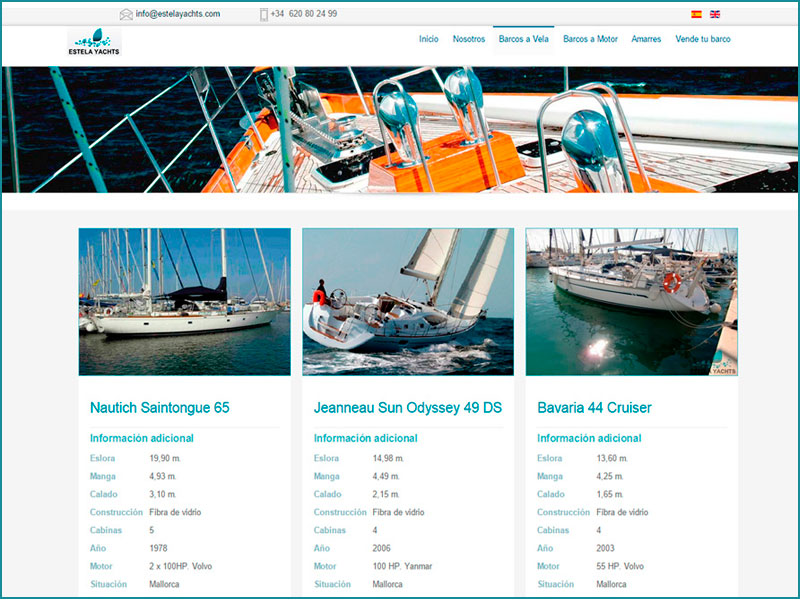
Task: Select the Eslora value 13,60 m.
Action: tap(612, 458)
